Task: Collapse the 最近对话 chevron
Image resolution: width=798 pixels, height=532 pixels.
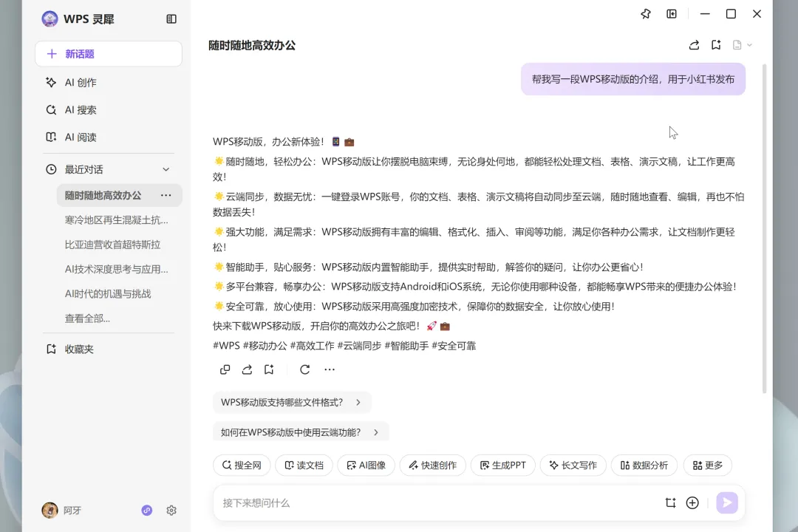Action: tap(166, 169)
